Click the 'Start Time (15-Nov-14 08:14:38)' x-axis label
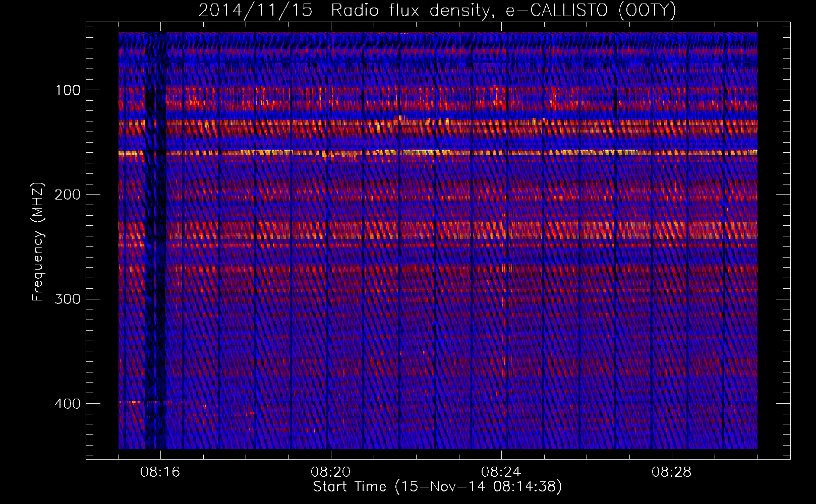The height and width of the screenshot is (504, 816). (x=437, y=487)
